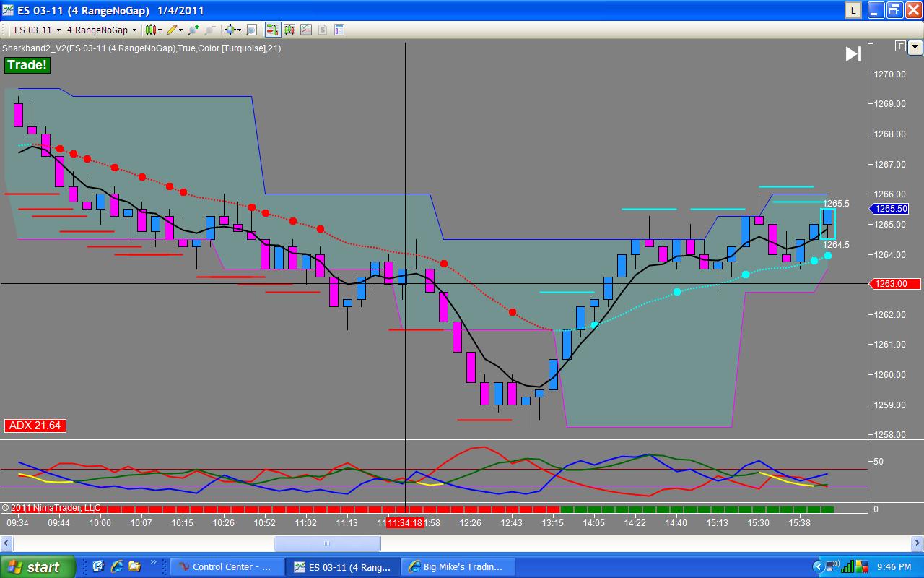
Task: Click the scrollbar right arrow
Action: coord(917,543)
